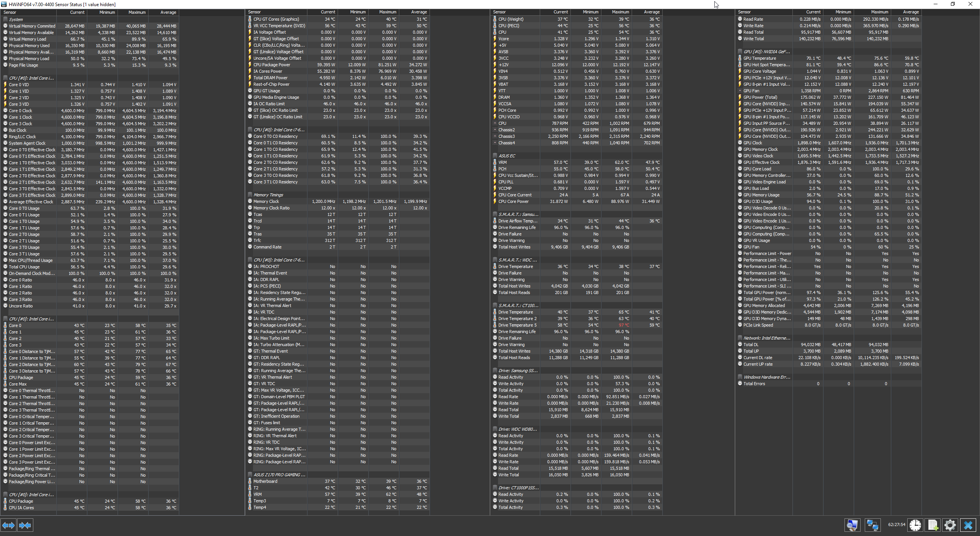Image resolution: width=980 pixels, height=536 pixels.
Task: Select the CPU Package Power row
Action: 271,65
